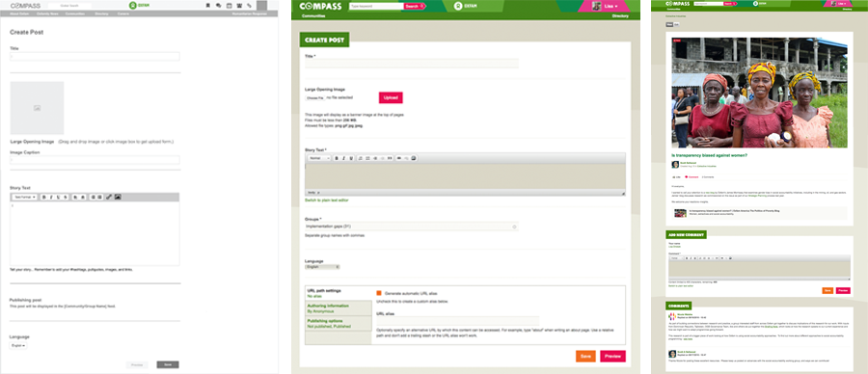This screenshot has height=374, width=868.
Task: Insert bulleted list in green page editor
Action: (x=367, y=158)
